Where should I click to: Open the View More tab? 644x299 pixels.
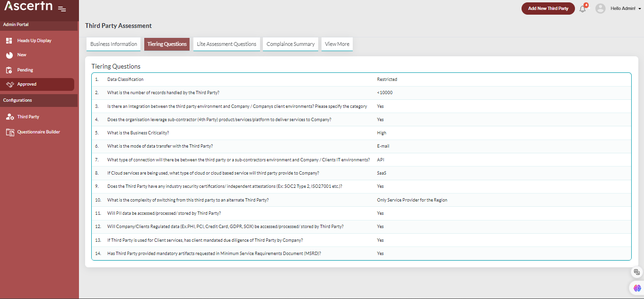[337, 44]
